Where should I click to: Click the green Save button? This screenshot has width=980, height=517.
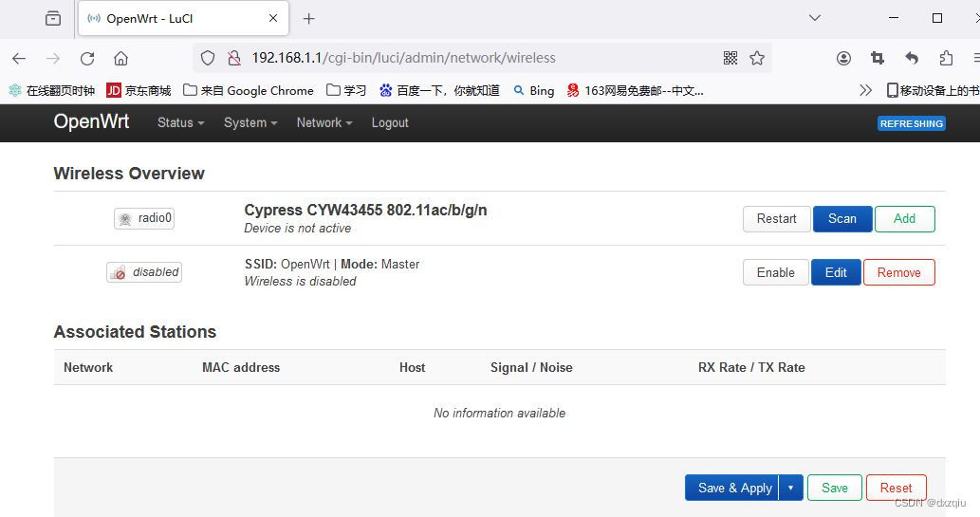pos(834,488)
